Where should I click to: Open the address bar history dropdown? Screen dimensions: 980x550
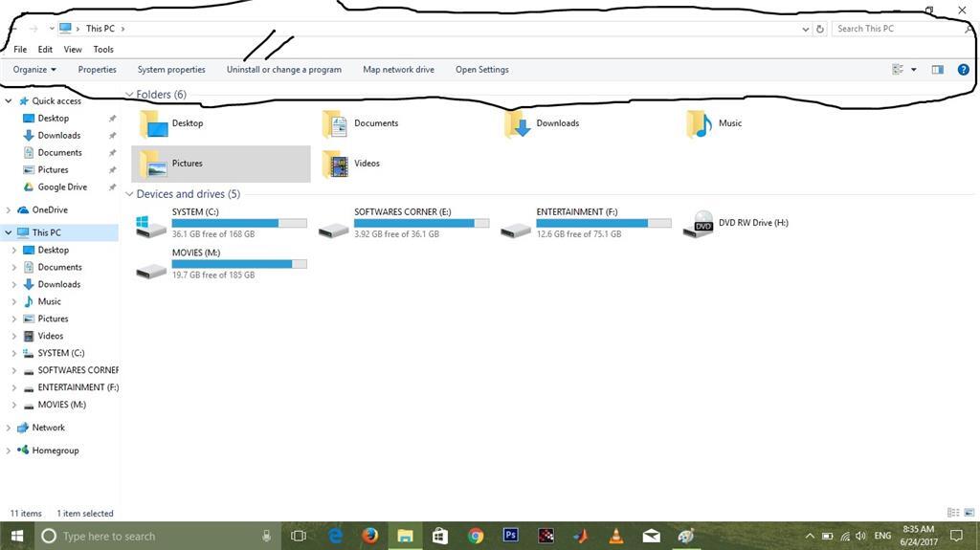click(x=805, y=29)
